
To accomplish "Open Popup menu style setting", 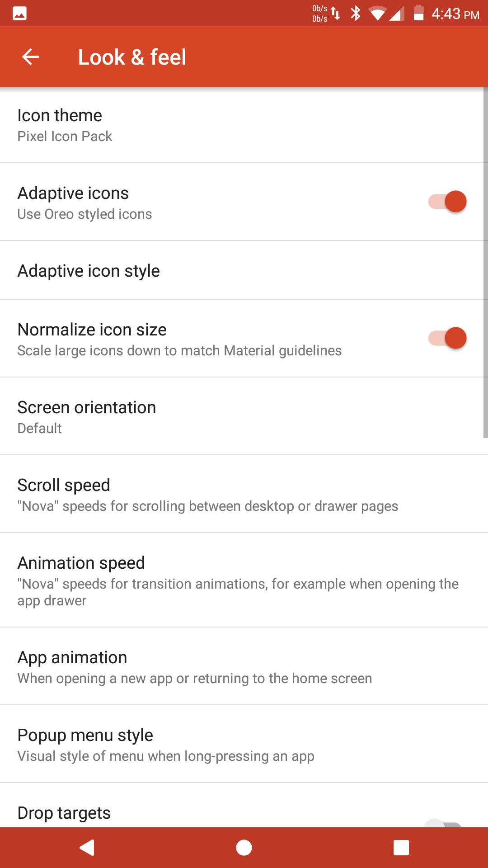I will tap(244, 744).
